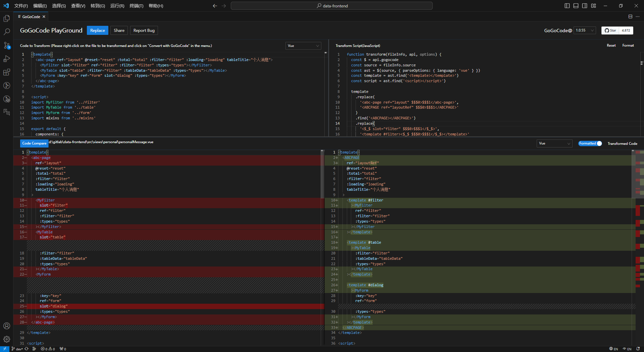Screen dimensions: 644x352
Task: Click 'slot="dialog"' removed line in left diff
Action: point(54,306)
